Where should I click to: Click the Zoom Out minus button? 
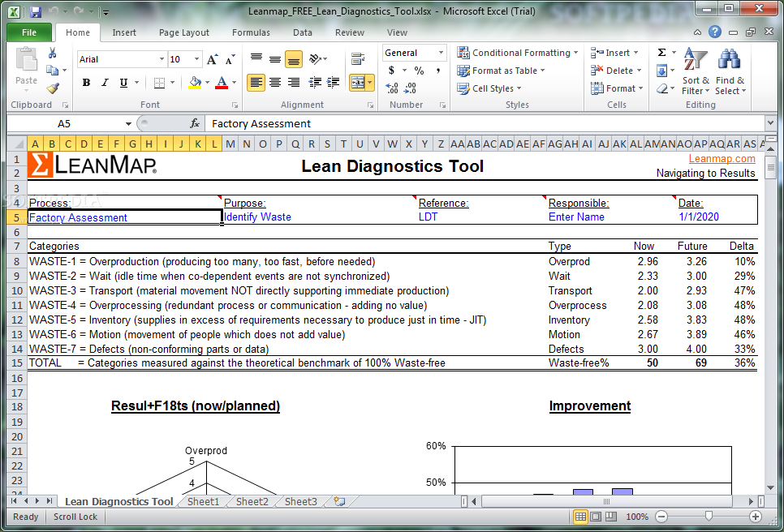[661, 517]
